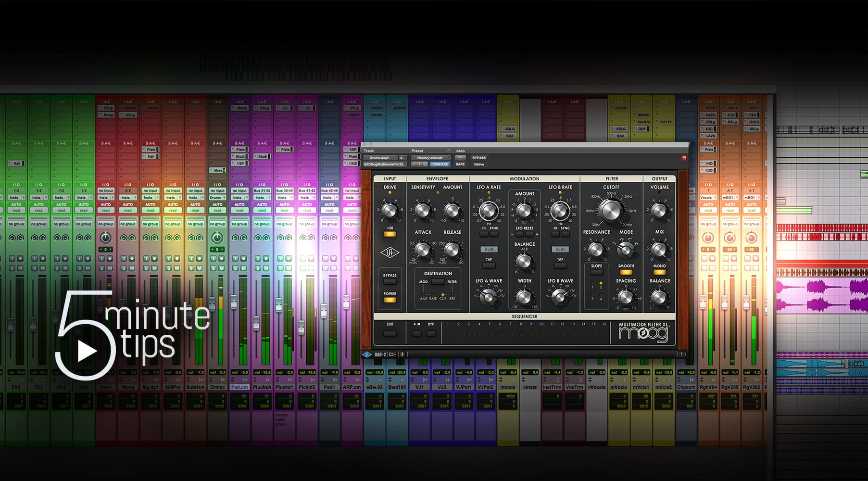The width and height of the screenshot is (868, 481).
Task: Toggle the plugin panel BYPASS button under Input
Action: click(x=390, y=282)
